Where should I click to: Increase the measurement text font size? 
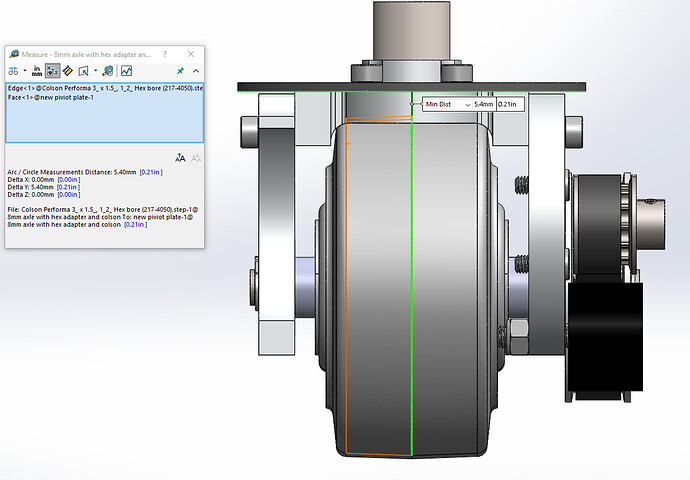(180, 157)
